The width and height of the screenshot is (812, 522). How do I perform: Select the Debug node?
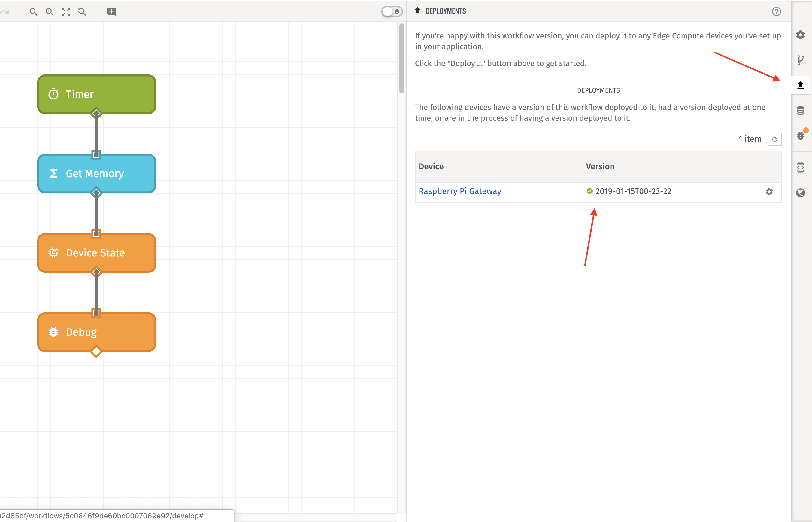(97, 332)
